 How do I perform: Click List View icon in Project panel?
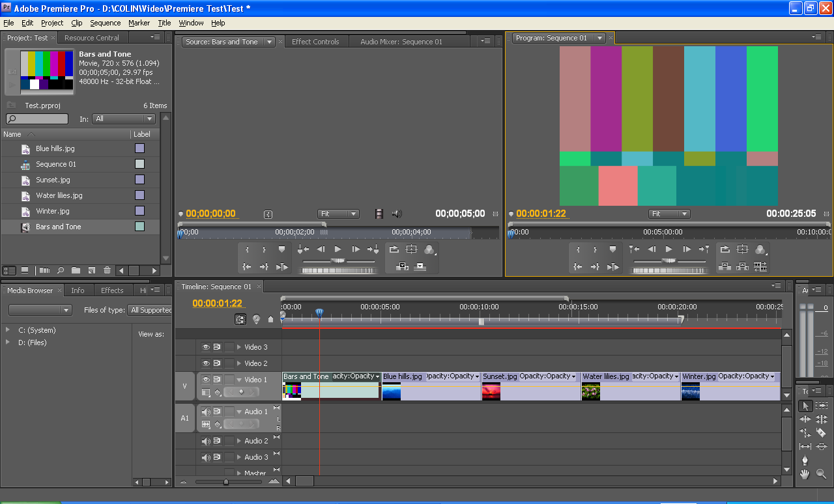tap(10, 270)
